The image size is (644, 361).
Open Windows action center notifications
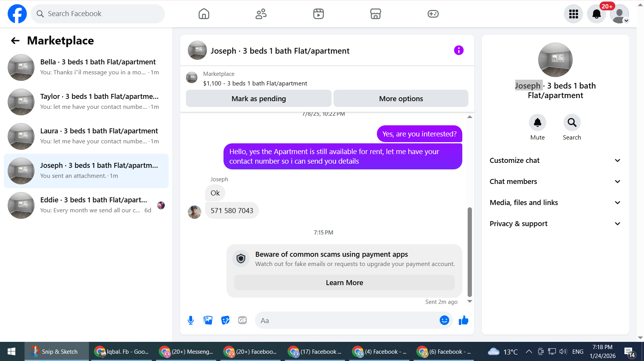tap(629, 352)
